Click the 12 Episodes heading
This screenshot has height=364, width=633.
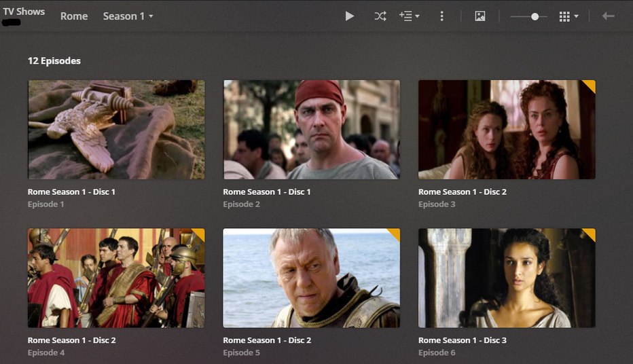click(x=54, y=61)
